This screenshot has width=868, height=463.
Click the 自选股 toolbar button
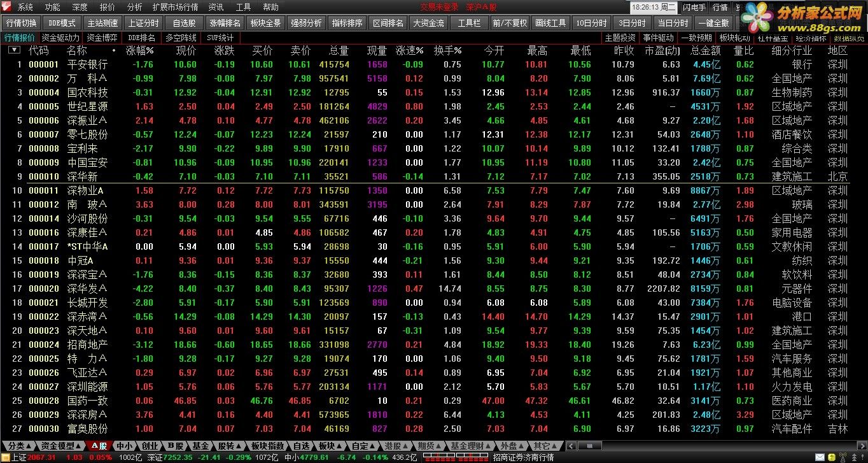[184, 23]
